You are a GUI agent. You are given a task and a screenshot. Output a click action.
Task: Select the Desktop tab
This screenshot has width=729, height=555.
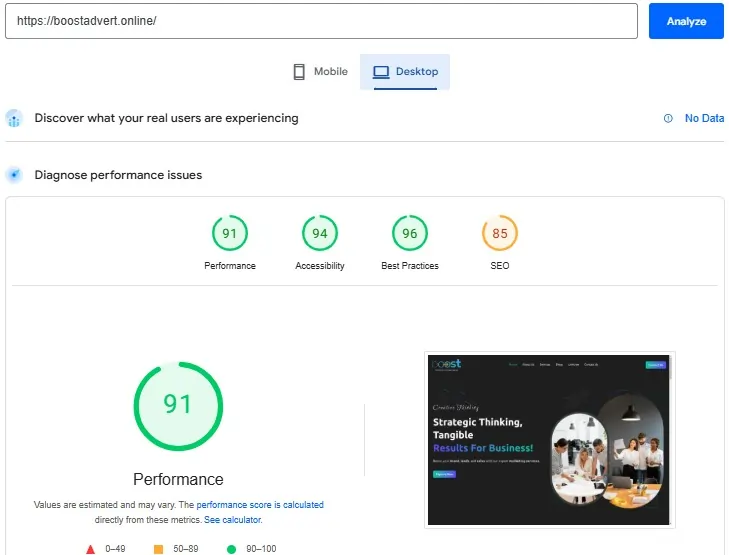point(405,72)
